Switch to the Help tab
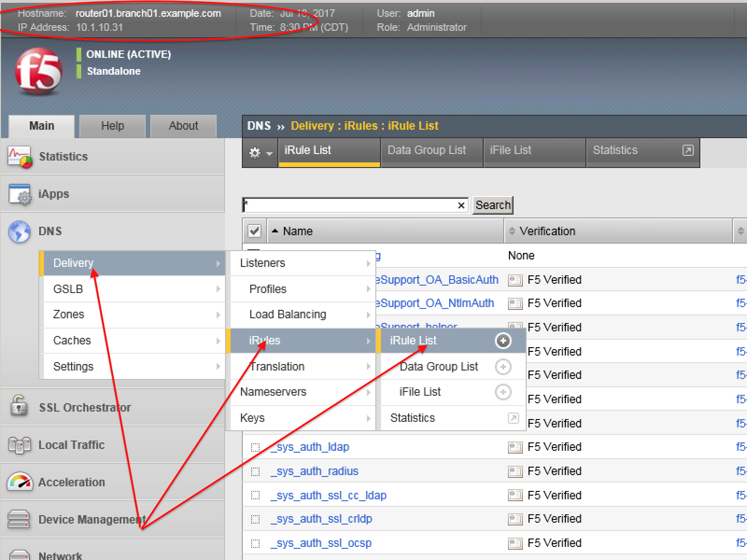747x560 pixels. pyautogui.click(x=113, y=126)
